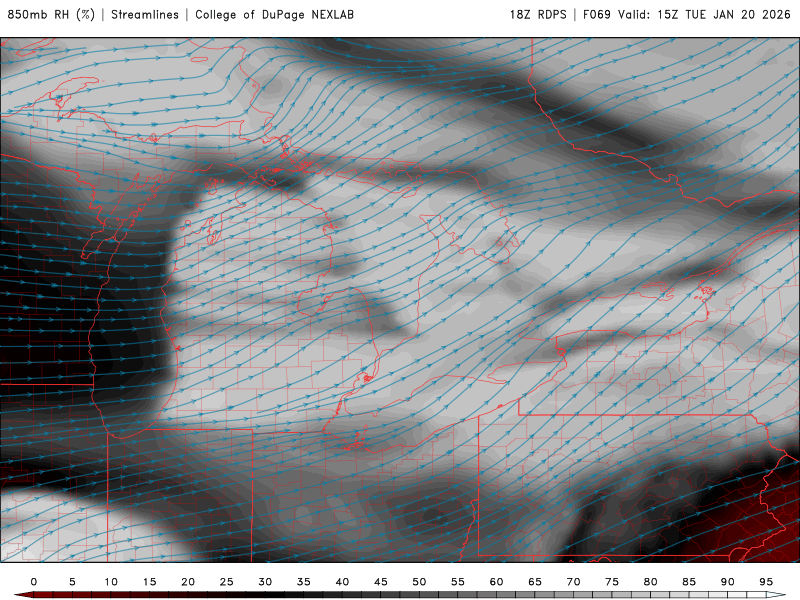Click the "30" label on the color scale
This screenshot has height=600, width=800.
265,582
